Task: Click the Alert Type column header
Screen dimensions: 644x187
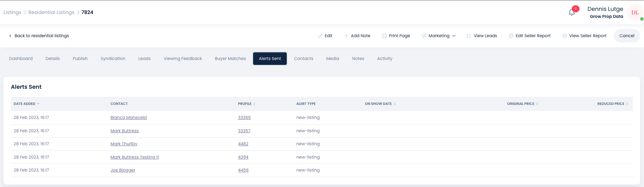Action: 306,104
